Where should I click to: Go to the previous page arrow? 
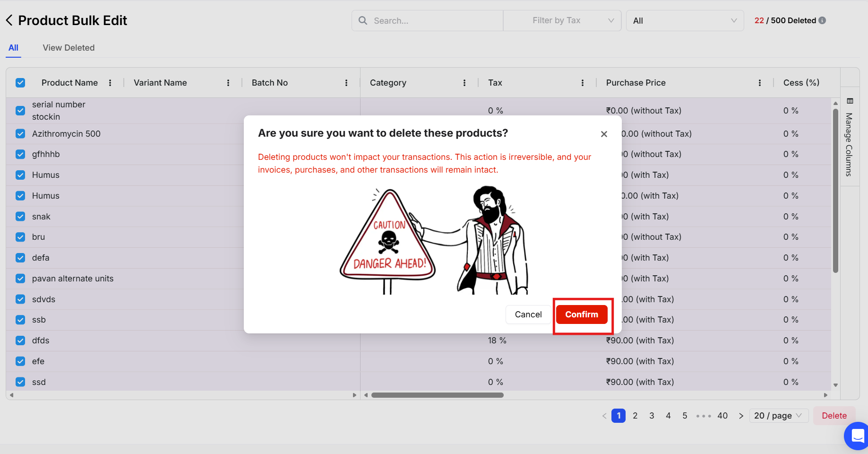pyautogui.click(x=604, y=416)
